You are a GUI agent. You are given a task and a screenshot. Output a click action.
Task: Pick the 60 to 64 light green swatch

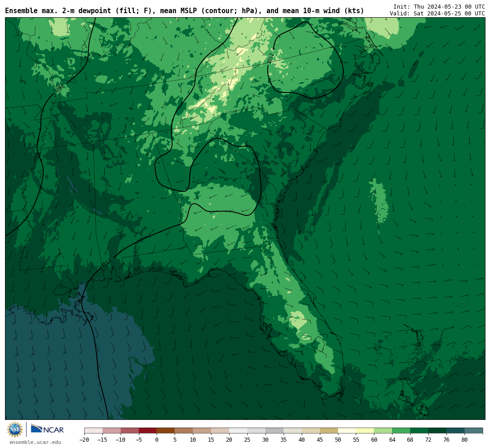tap(383, 431)
